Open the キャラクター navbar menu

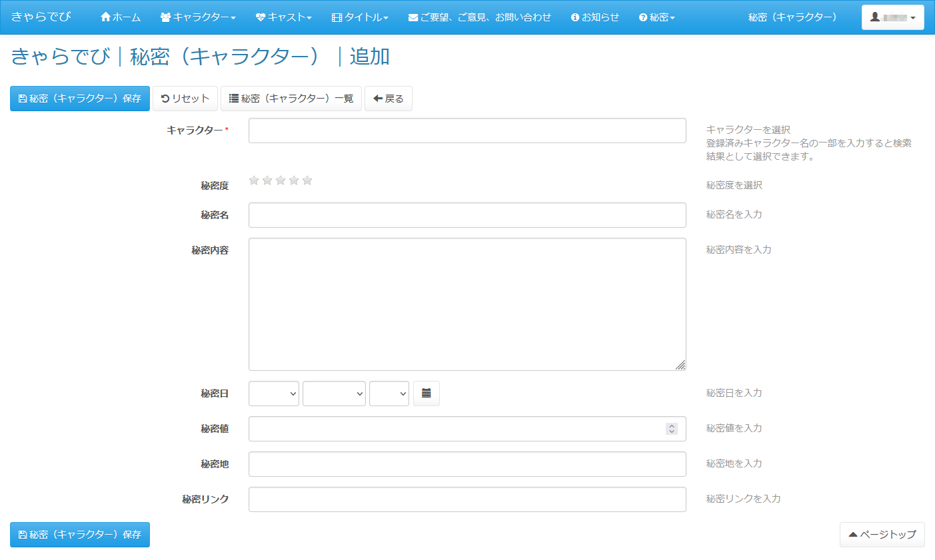[x=198, y=17]
